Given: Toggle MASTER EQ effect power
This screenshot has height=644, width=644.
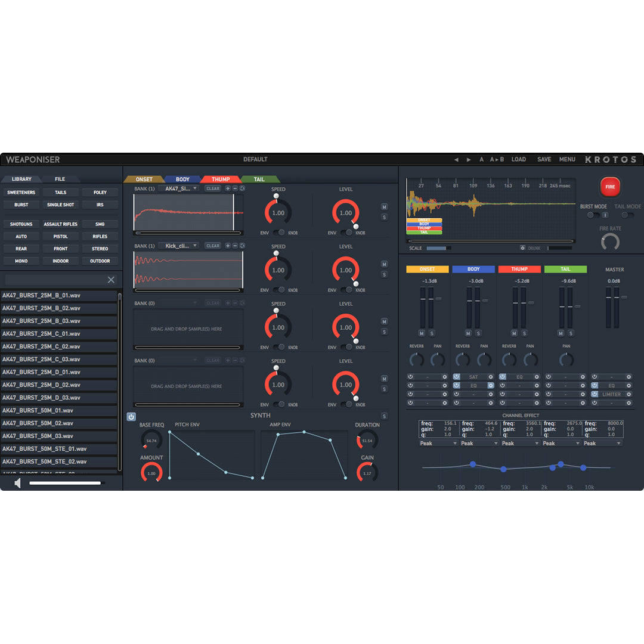Looking at the screenshot, I should 595,386.
